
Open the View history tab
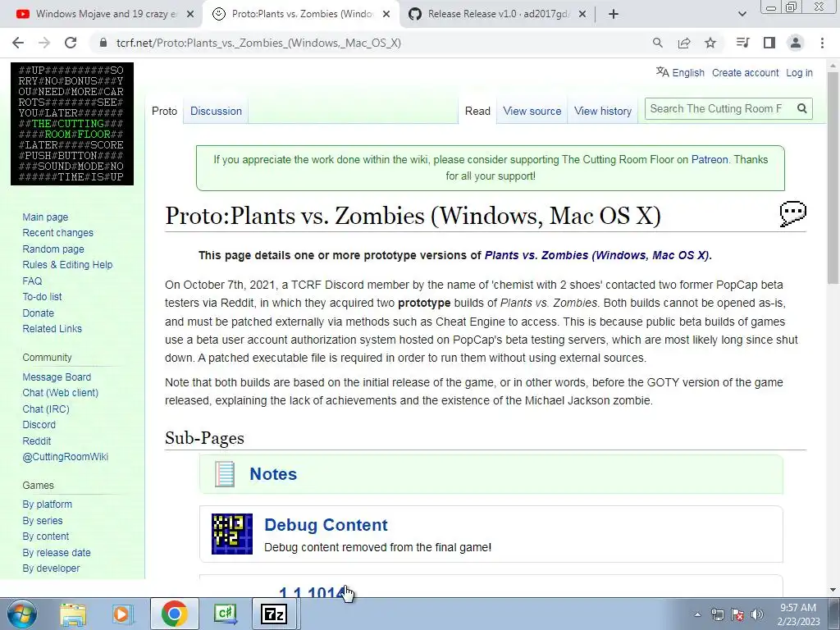point(603,111)
